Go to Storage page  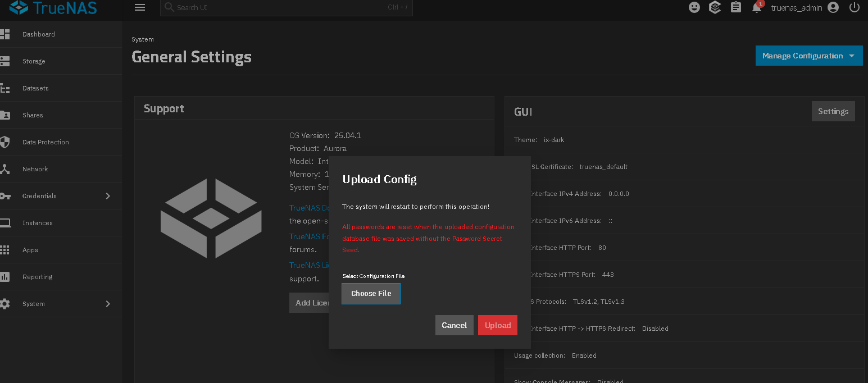[x=61, y=61]
